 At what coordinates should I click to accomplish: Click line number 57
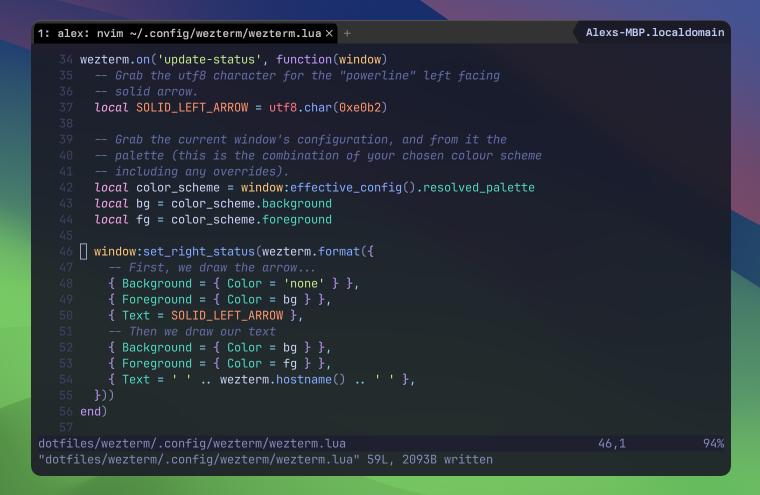tap(66, 428)
